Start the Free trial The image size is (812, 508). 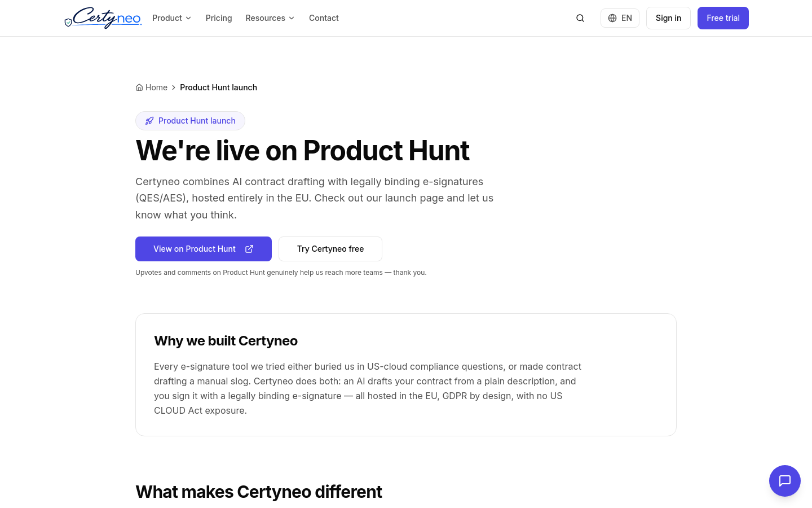click(723, 18)
